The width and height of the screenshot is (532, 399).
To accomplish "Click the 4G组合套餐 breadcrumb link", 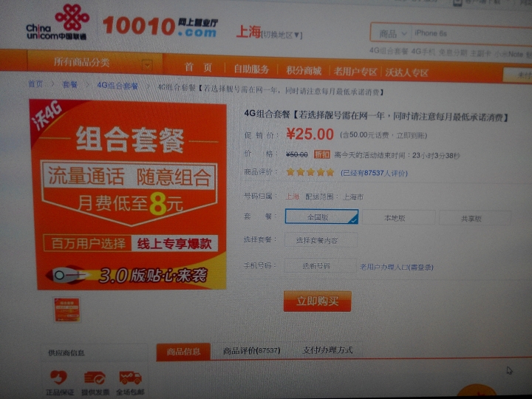I will (117, 86).
